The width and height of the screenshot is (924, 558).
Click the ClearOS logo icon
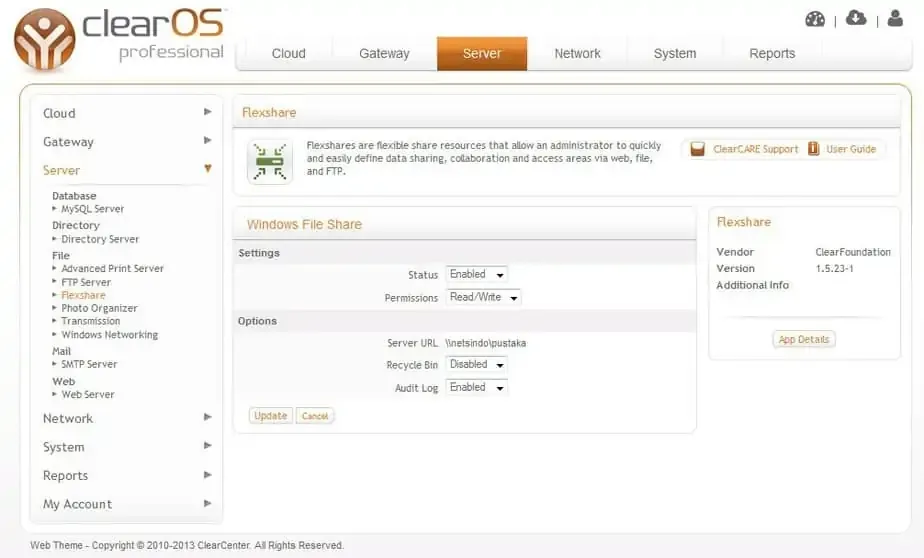[45, 40]
